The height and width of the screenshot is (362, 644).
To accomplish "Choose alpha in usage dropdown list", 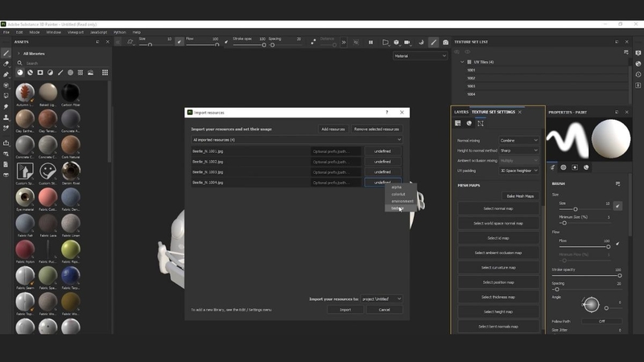I will pos(401,187).
